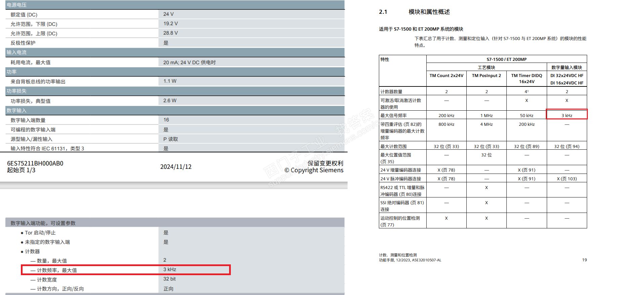This screenshot has height=295, width=644.
Task: Select the "16" digital input count value
Action: pos(166,120)
